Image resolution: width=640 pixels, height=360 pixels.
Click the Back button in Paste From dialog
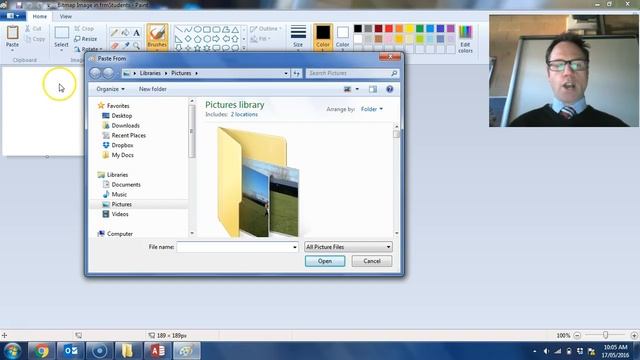tap(95, 73)
